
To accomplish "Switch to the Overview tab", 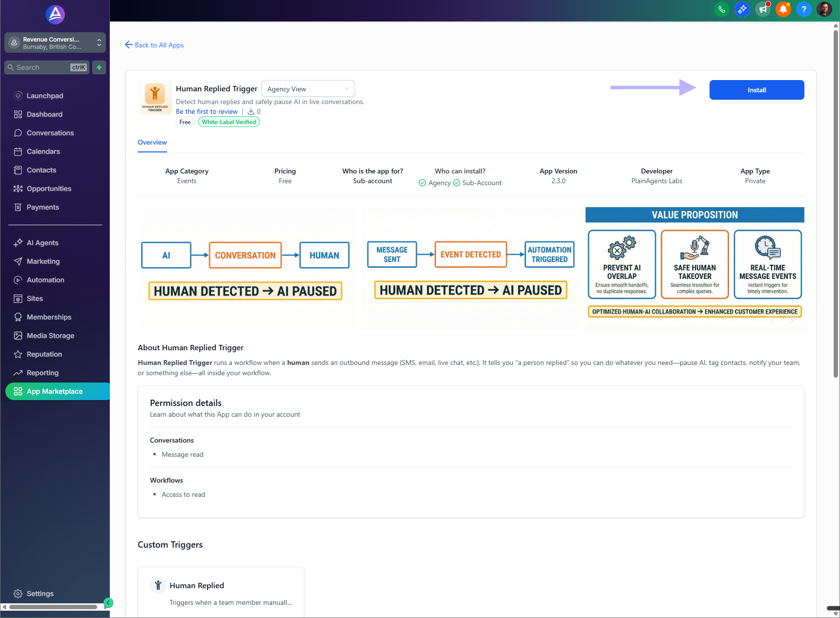I will click(x=152, y=142).
